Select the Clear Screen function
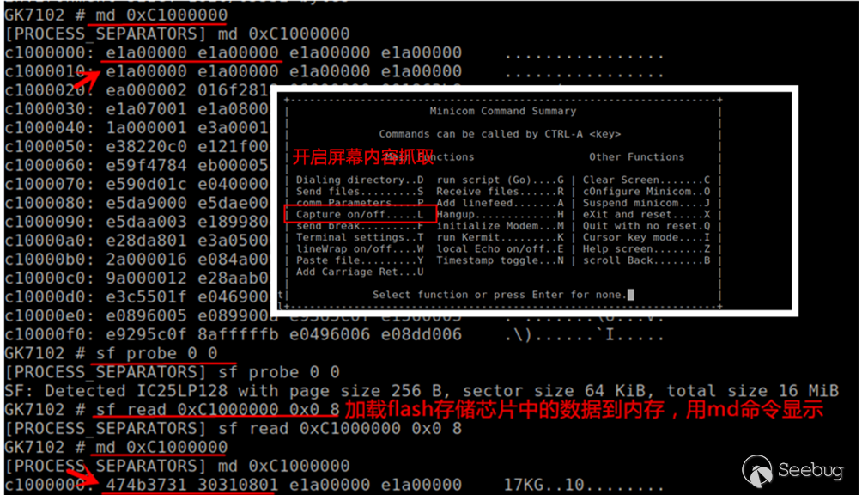The height and width of the screenshot is (495, 868). [646, 180]
